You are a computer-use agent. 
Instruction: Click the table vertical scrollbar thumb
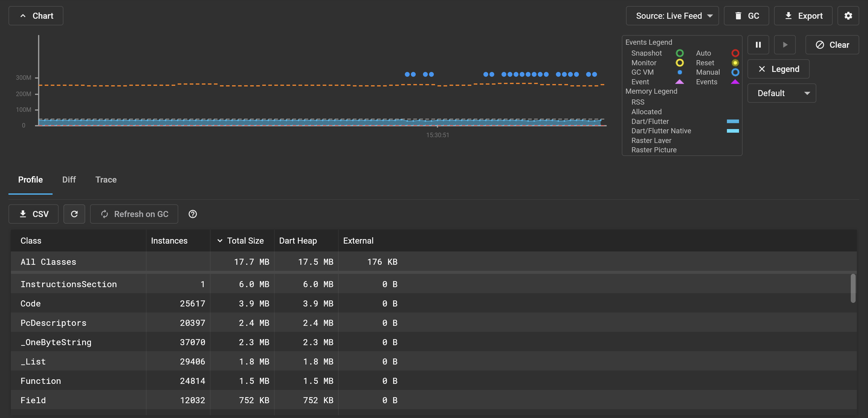coord(853,289)
